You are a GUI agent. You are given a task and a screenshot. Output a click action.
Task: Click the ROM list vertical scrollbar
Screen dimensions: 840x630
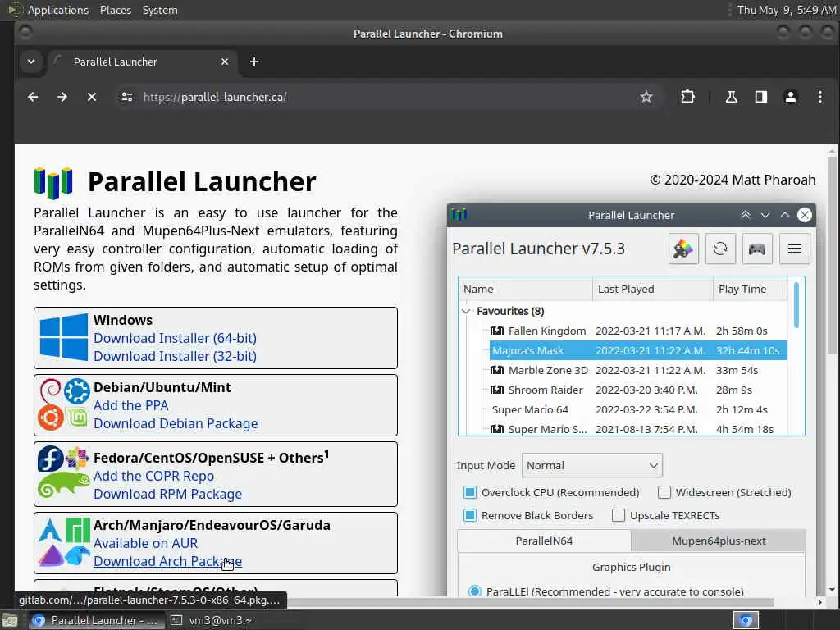[797, 304]
